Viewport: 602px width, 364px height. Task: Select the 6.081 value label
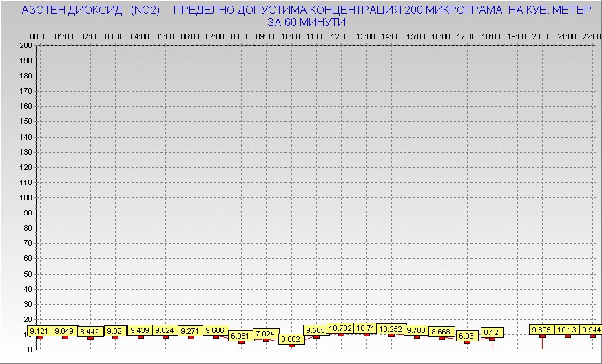(x=240, y=336)
